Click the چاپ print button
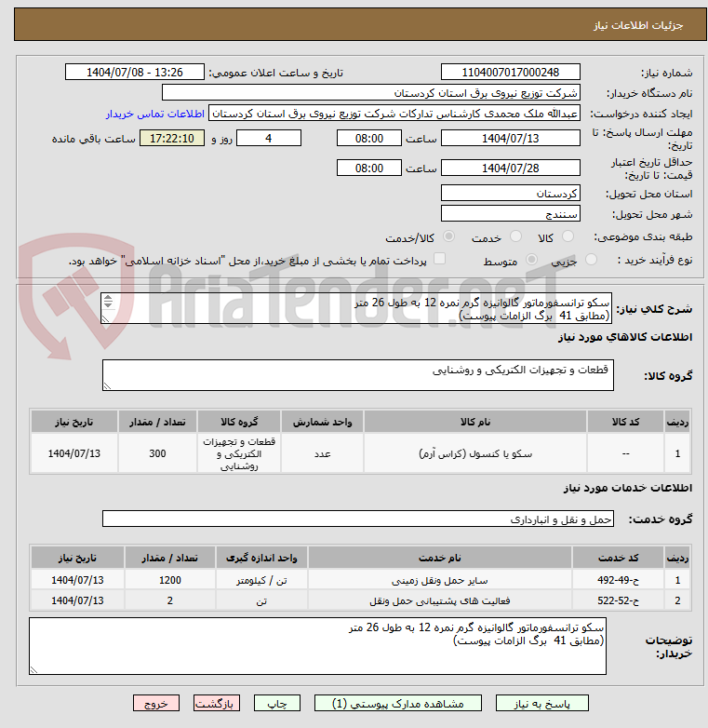 coord(277,704)
